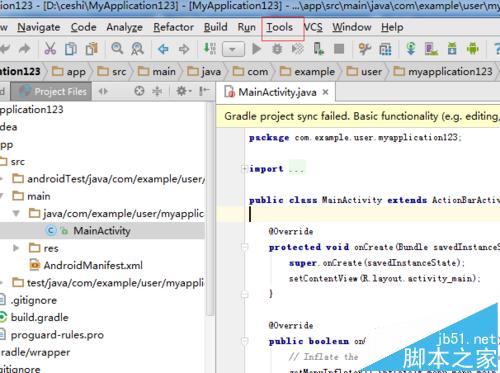Open the Run menu
Image resolution: width=500 pixels, height=373 pixels.
(246, 27)
